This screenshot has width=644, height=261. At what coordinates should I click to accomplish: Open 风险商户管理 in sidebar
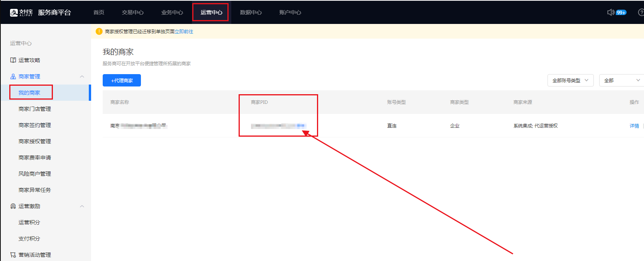click(x=35, y=174)
